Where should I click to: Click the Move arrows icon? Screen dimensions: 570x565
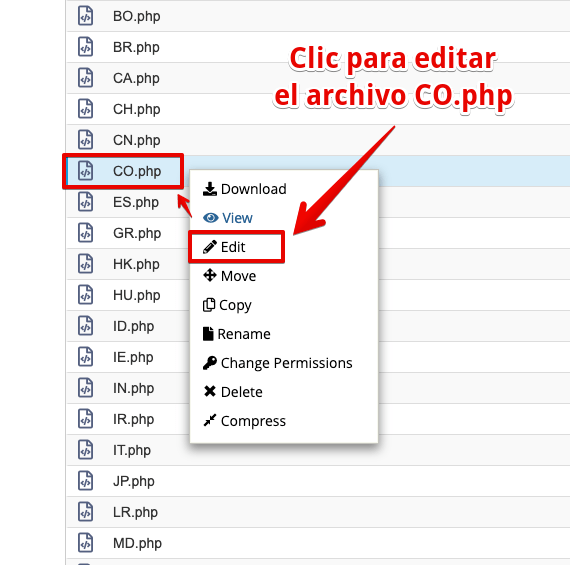pyautogui.click(x=210, y=276)
